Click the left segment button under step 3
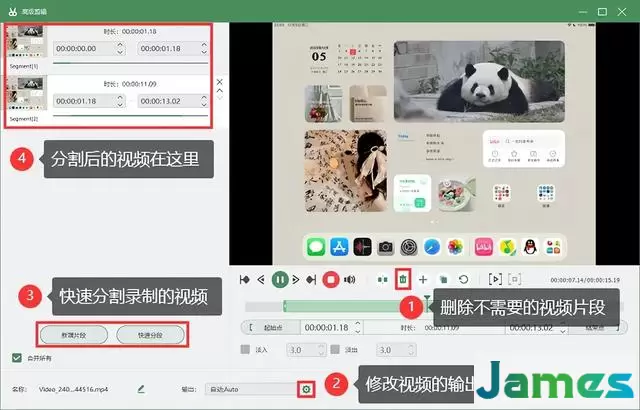640x410 pixels. tap(74, 335)
